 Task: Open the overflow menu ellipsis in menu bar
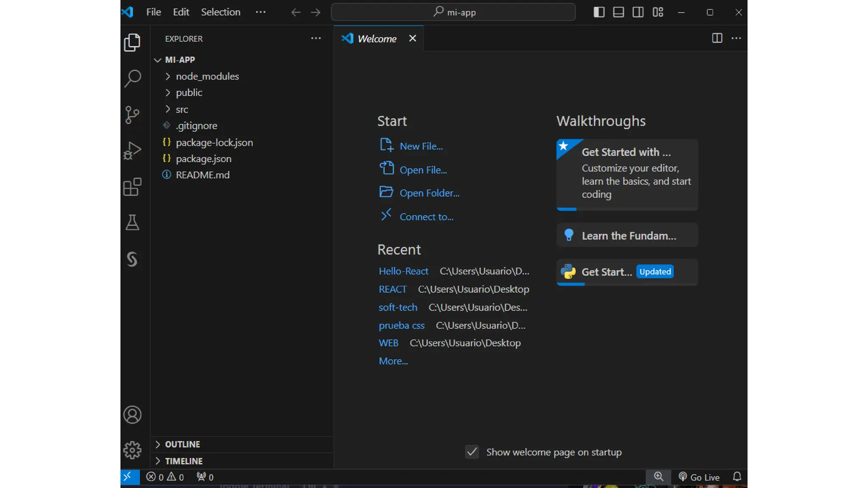(261, 12)
